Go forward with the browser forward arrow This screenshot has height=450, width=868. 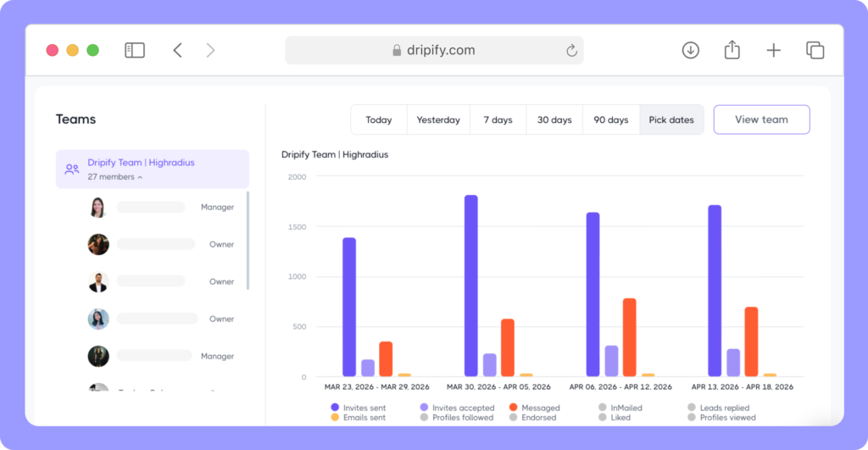(210, 50)
